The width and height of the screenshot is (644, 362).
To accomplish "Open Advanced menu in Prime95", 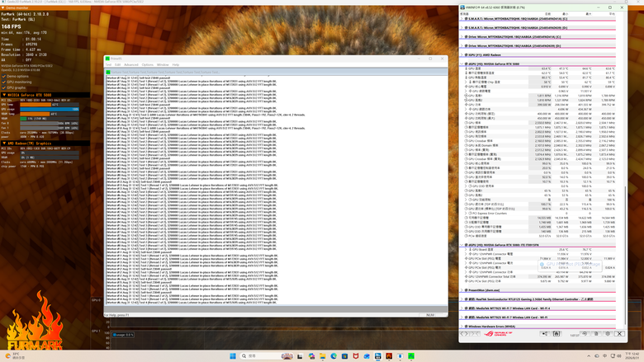I will pyautogui.click(x=131, y=65).
